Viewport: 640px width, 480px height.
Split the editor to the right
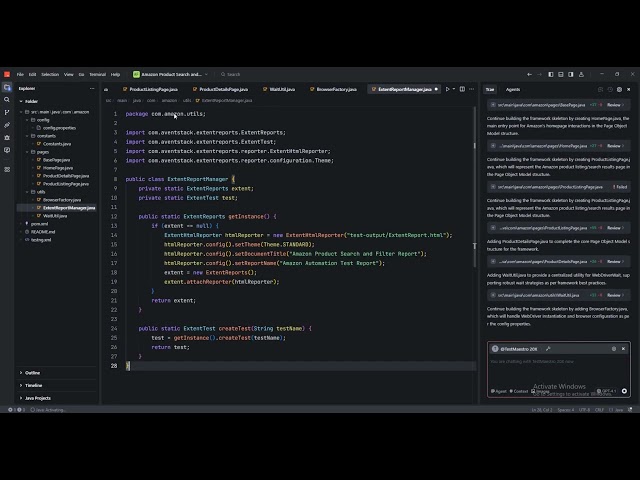coord(462,89)
